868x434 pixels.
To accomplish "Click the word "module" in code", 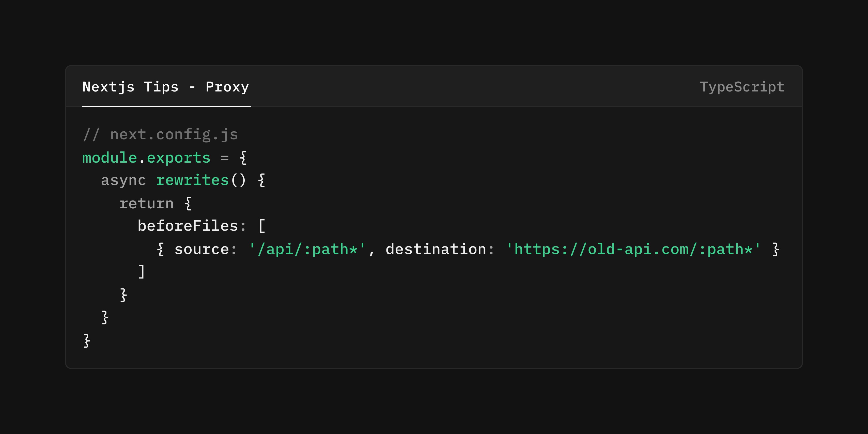I will pyautogui.click(x=110, y=158).
